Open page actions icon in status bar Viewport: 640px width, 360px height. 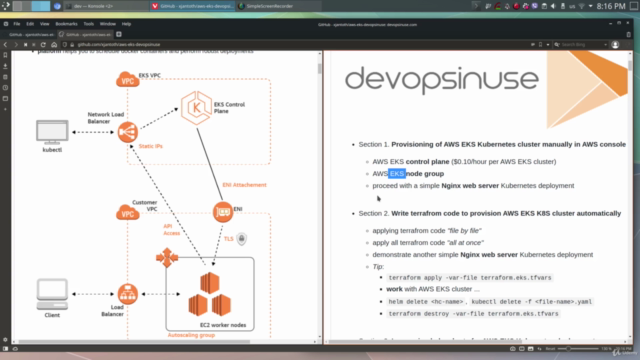click(x=540, y=349)
